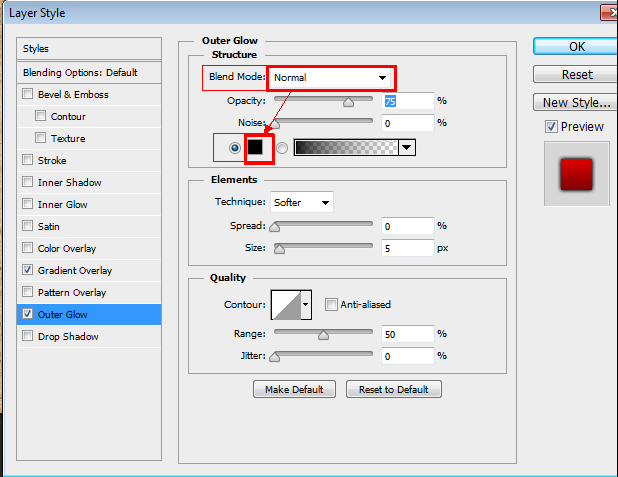Click the OK button

(576, 47)
